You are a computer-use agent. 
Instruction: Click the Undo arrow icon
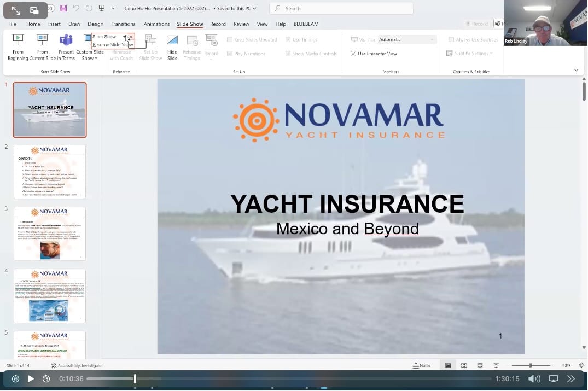coord(76,8)
